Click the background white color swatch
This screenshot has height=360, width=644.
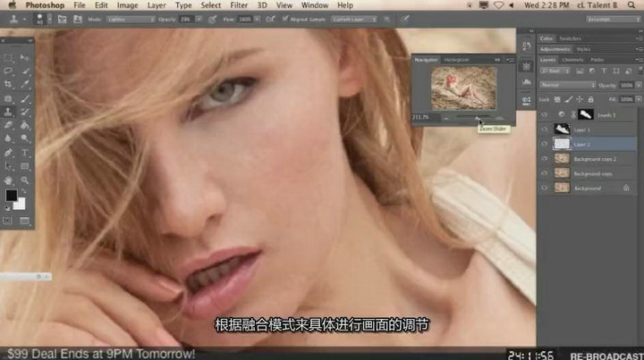click(x=20, y=204)
